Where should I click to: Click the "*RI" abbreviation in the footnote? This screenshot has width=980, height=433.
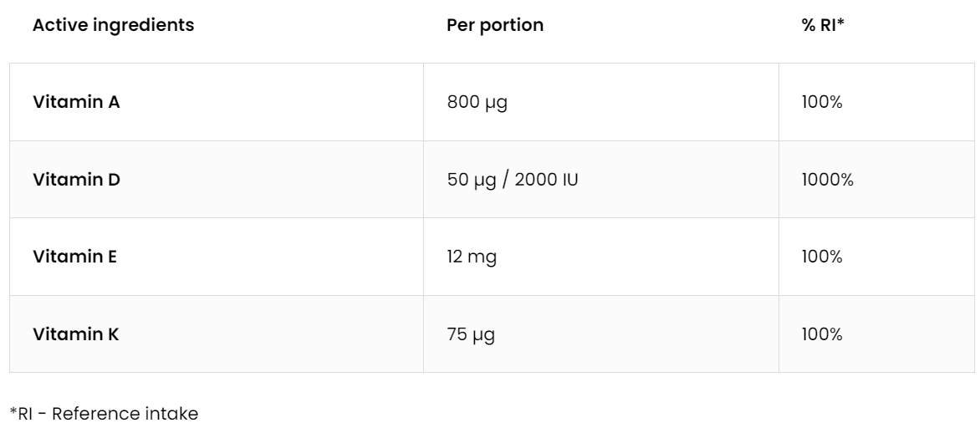21,412
